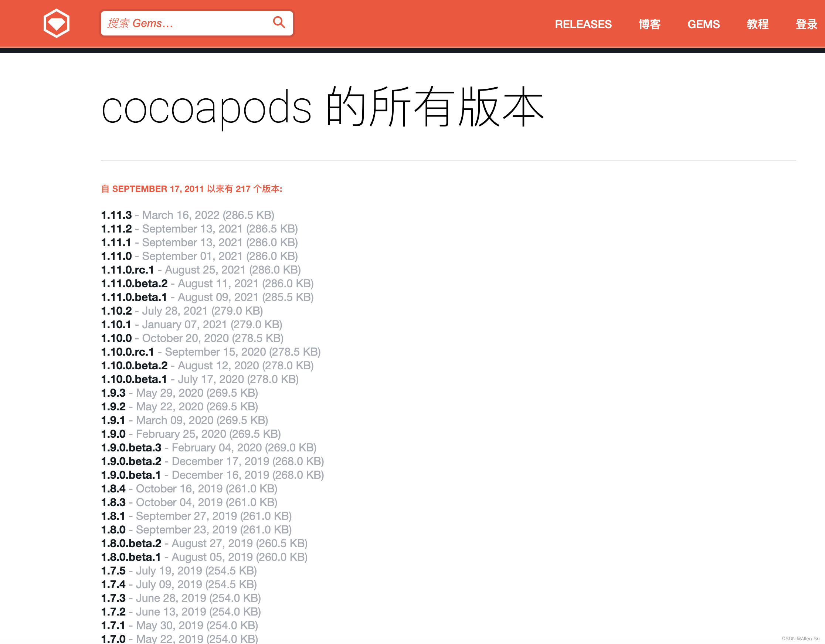The height and width of the screenshot is (644, 825).
Task: Click the RubyGems logo icon
Action: tap(56, 23)
